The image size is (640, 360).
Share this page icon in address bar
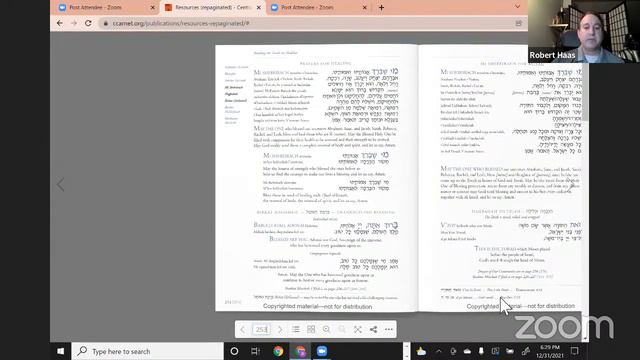(x=518, y=23)
